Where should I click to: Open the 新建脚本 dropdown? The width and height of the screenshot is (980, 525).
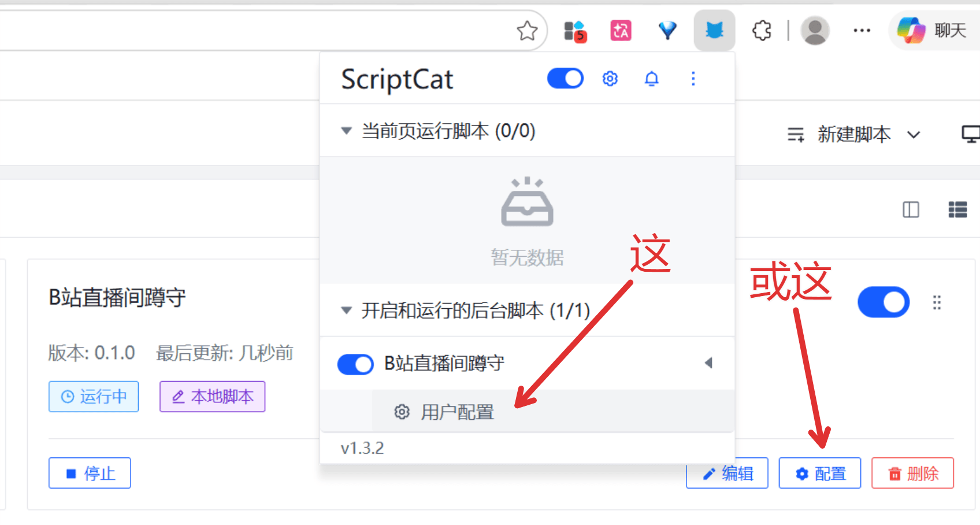(853, 135)
